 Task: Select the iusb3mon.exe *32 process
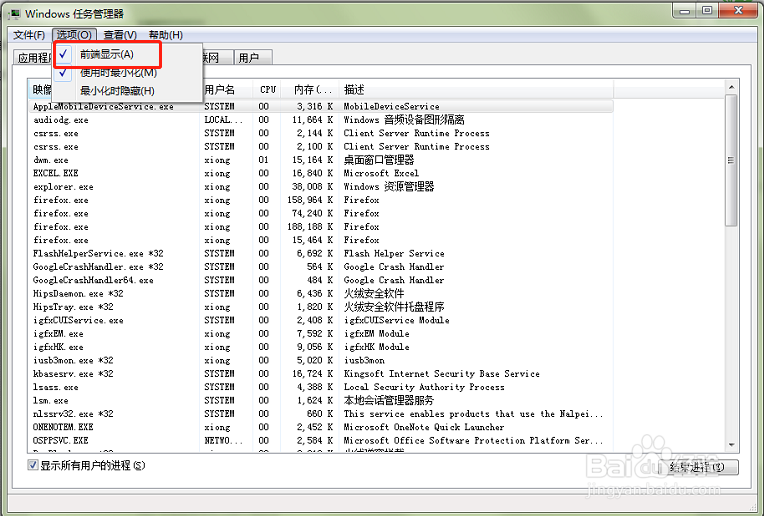click(321, 360)
